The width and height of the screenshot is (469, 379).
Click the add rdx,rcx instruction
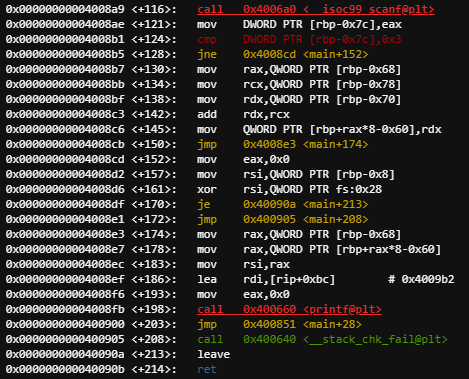click(x=243, y=114)
